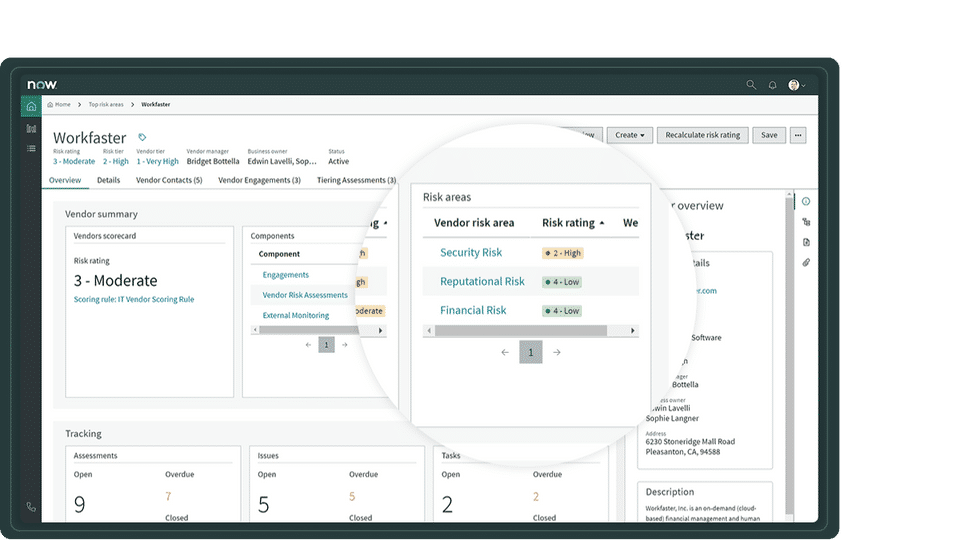Click the 2 - High rating badge
960x540 pixels.
(563, 253)
